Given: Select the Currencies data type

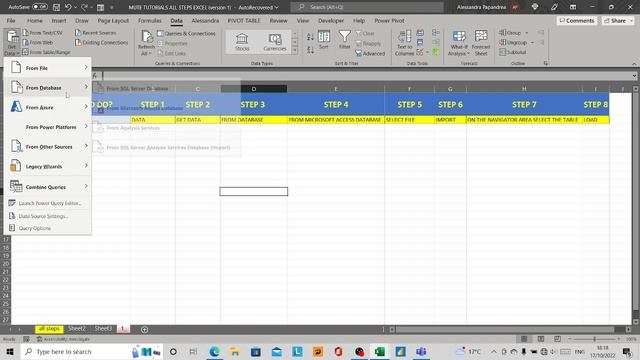Looking at the screenshot, I should (x=275, y=42).
